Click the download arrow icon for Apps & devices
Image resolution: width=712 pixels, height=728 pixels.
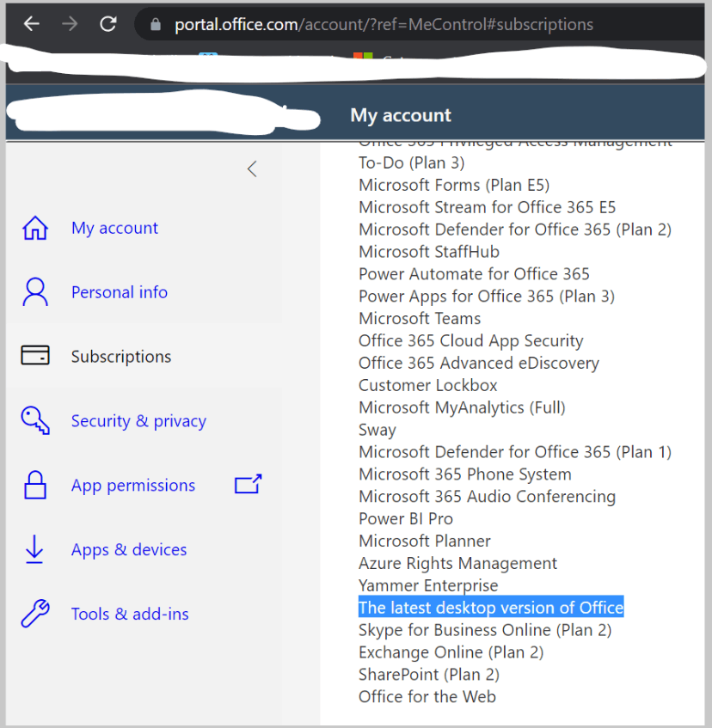point(34,549)
